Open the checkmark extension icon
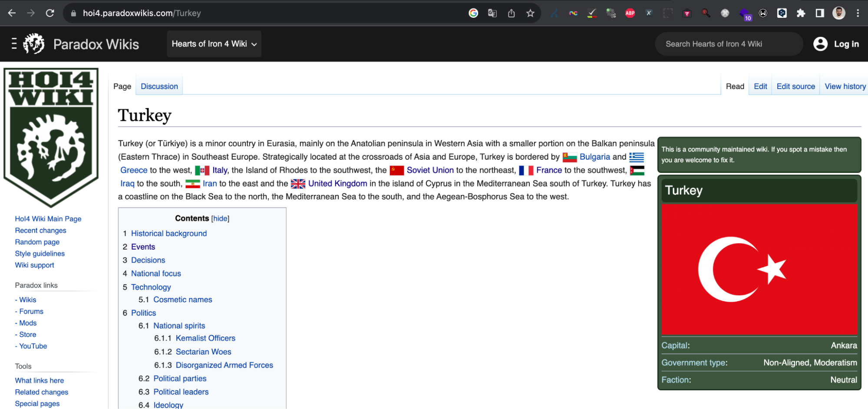 (x=592, y=13)
